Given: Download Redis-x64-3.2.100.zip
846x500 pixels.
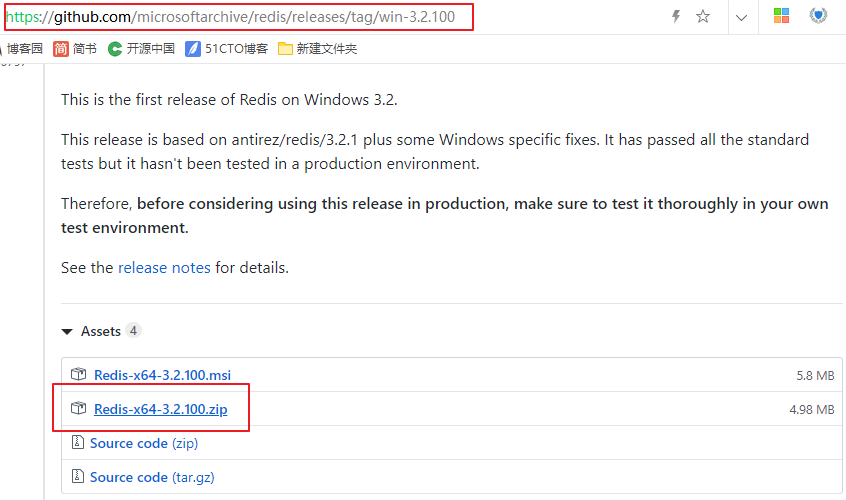Looking at the screenshot, I should 161,409.
